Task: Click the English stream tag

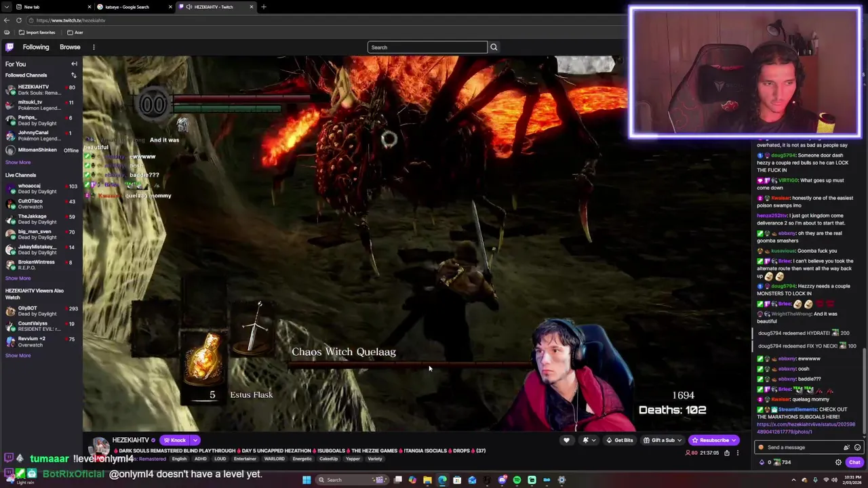Action: coord(179,459)
